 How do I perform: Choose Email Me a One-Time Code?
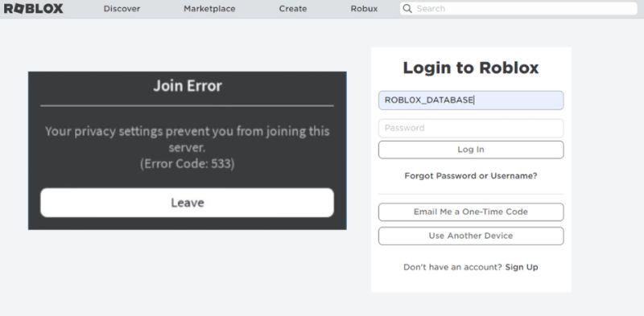(x=471, y=212)
